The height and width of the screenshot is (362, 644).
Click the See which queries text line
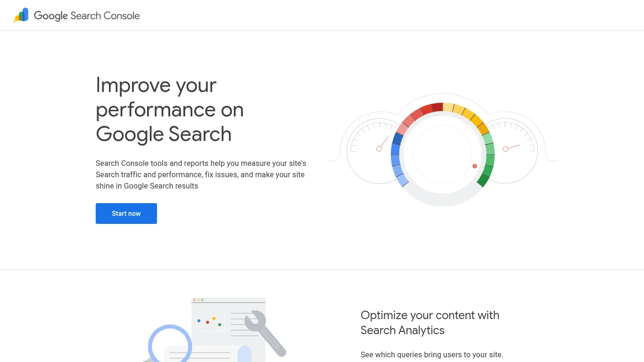click(x=432, y=354)
